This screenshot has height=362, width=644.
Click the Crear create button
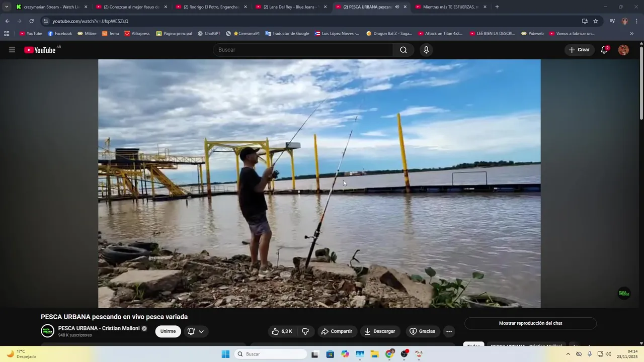579,50
